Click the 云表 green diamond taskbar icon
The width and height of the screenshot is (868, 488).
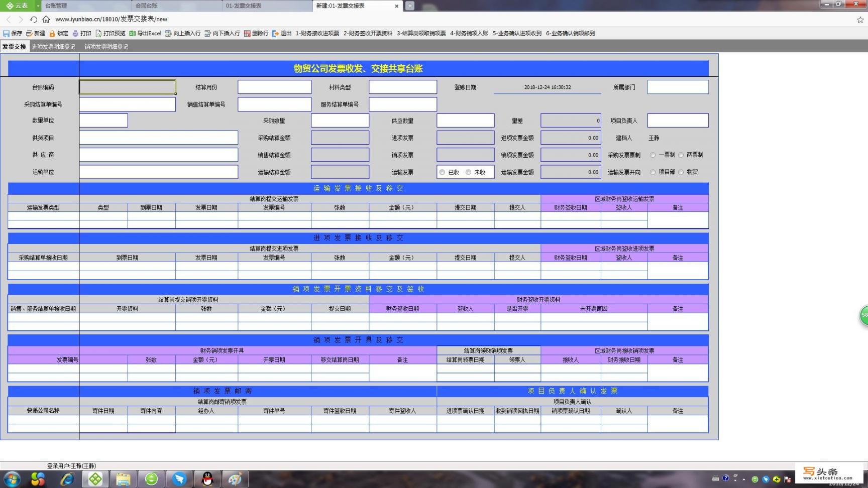coord(95,479)
